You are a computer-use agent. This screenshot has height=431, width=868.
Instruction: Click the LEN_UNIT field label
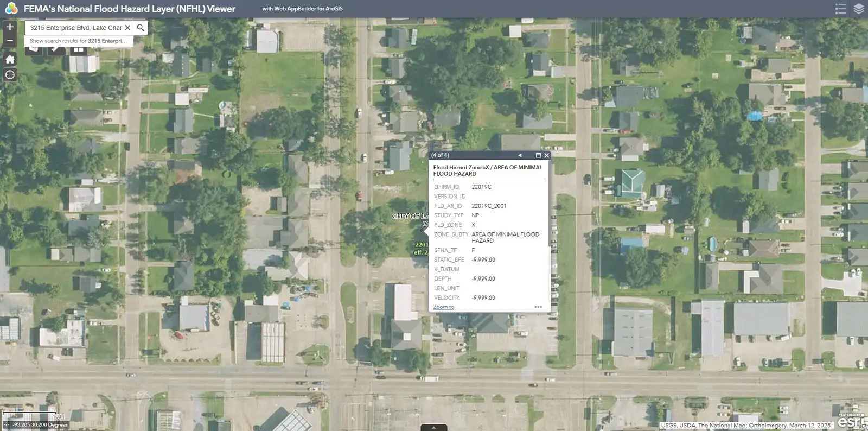(446, 288)
